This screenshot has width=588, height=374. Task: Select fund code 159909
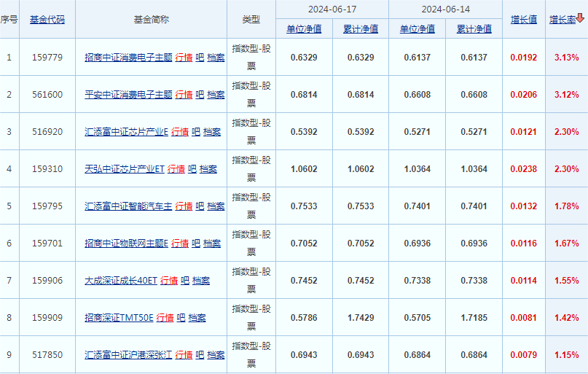tap(47, 317)
